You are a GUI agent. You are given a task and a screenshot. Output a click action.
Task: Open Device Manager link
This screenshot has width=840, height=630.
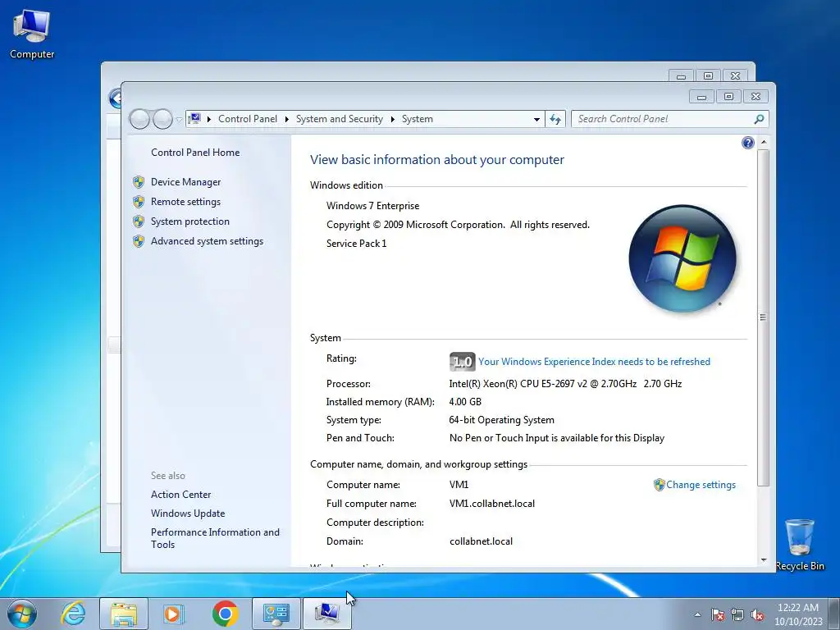[x=185, y=182]
